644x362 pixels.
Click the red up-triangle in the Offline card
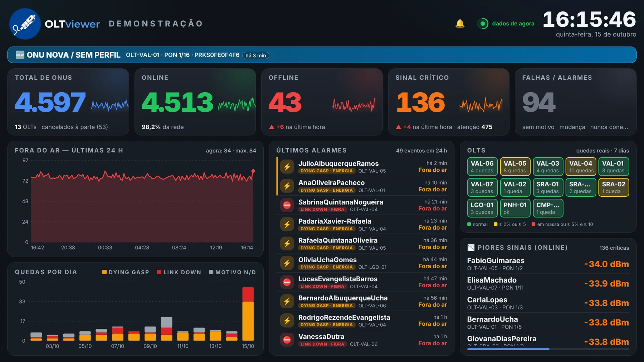(272, 127)
